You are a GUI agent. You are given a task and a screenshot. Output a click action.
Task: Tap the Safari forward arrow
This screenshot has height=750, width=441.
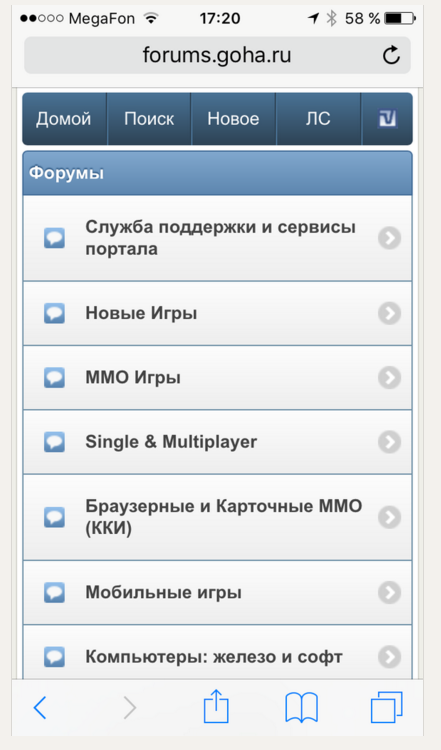pos(130,707)
